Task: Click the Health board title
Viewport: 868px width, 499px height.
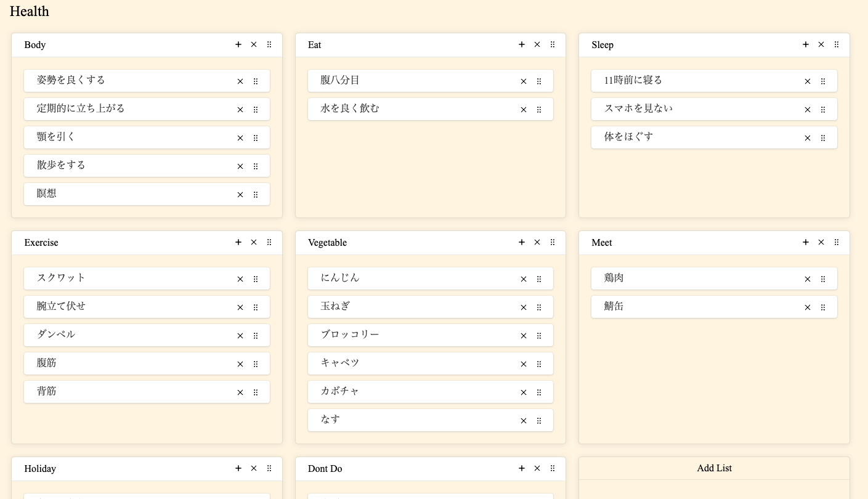Action: 30,12
